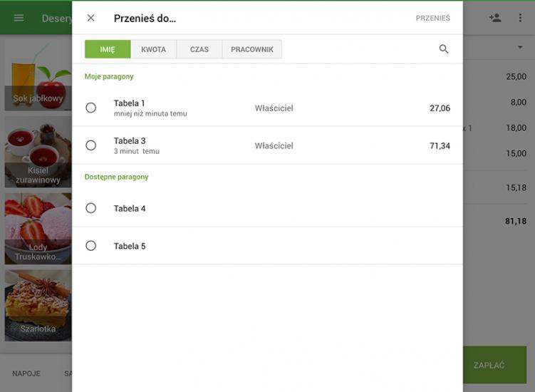The image size is (535, 392).
Task: Open the Napoje category tab
Action: [26, 373]
